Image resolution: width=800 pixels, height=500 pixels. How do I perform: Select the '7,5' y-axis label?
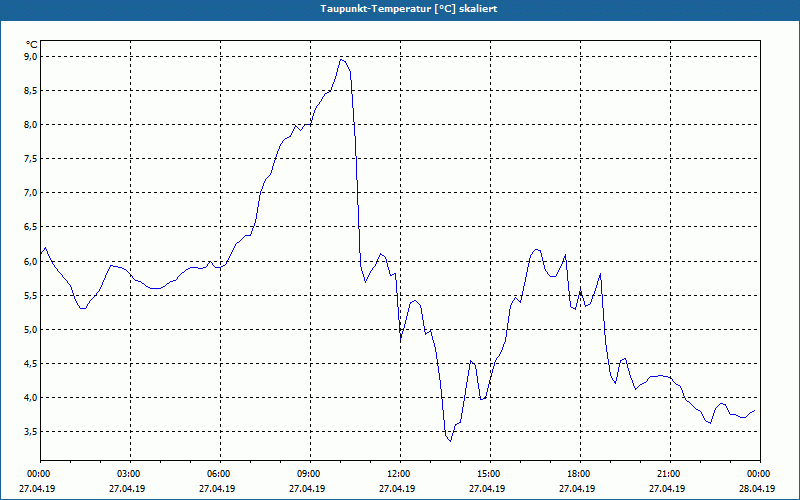[x=31, y=159]
